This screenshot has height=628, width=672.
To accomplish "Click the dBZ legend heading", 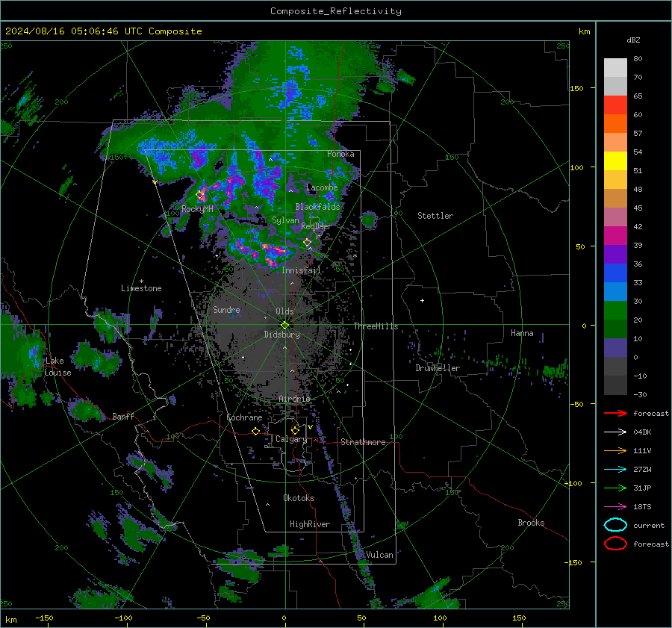I will click(x=633, y=40).
